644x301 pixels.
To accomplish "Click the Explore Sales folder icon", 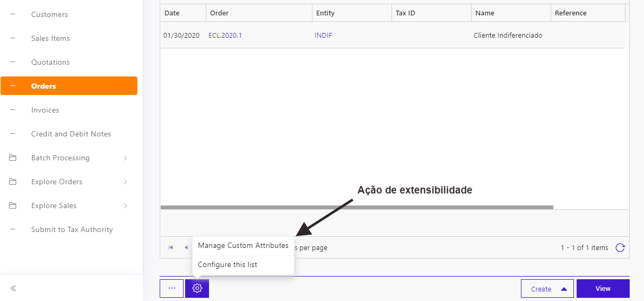I will tap(13, 205).
